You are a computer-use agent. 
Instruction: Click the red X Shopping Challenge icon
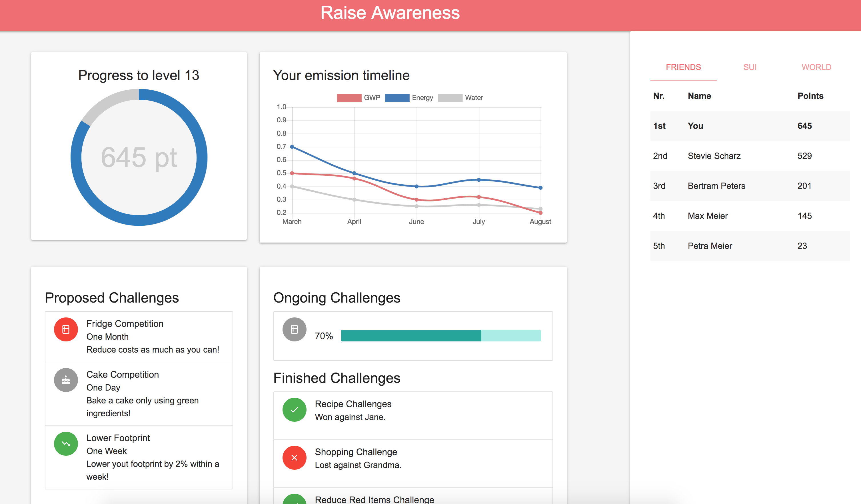[x=294, y=457]
